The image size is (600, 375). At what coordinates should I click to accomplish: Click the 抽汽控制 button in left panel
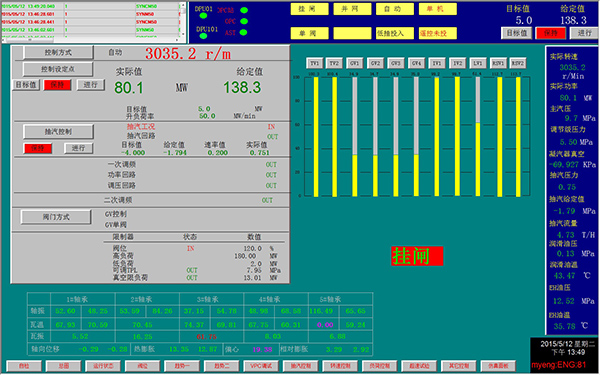(58, 132)
